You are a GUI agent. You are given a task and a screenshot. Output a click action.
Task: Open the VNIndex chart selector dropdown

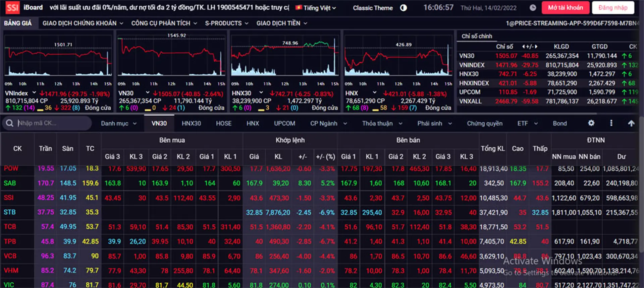point(34,92)
